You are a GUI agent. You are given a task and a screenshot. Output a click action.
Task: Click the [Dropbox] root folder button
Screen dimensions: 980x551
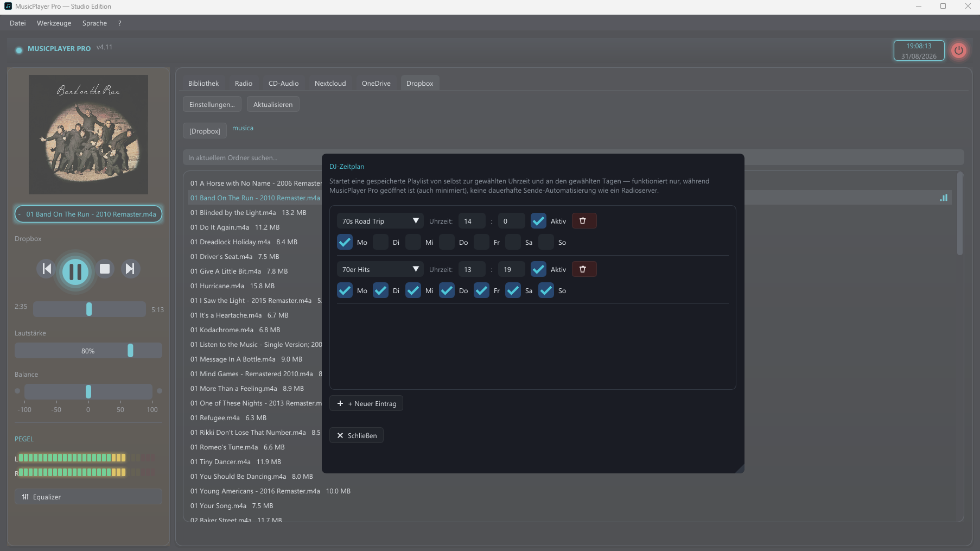(x=205, y=131)
